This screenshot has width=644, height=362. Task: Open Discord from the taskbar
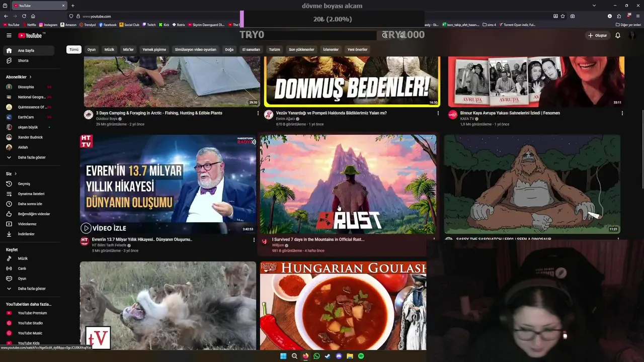(x=339, y=356)
